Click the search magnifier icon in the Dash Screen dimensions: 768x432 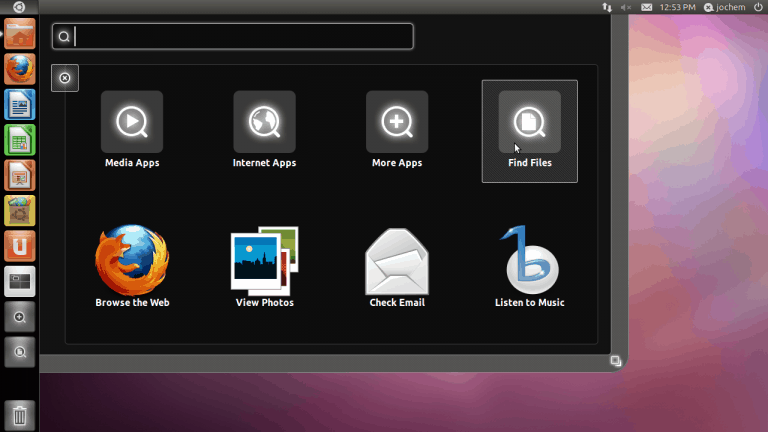(x=64, y=37)
